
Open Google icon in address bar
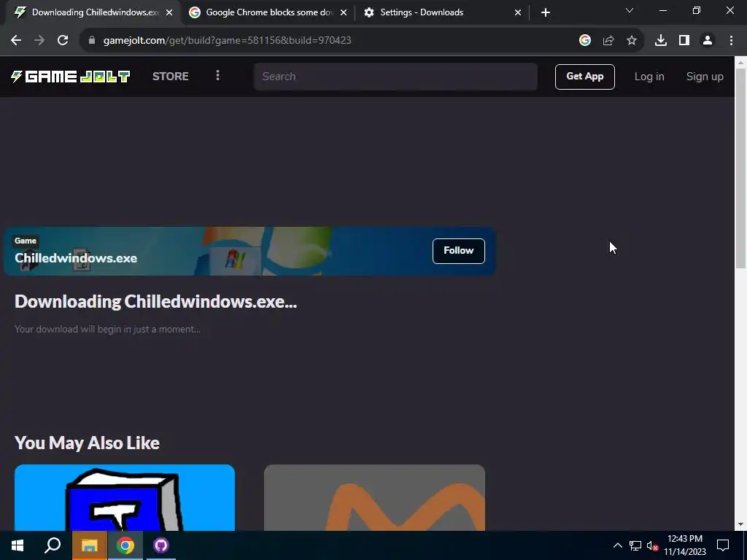point(585,41)
